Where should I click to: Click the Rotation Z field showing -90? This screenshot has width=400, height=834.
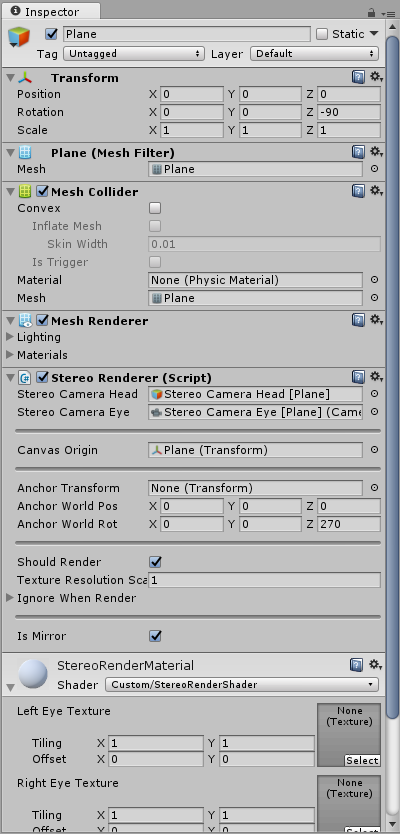349,112
